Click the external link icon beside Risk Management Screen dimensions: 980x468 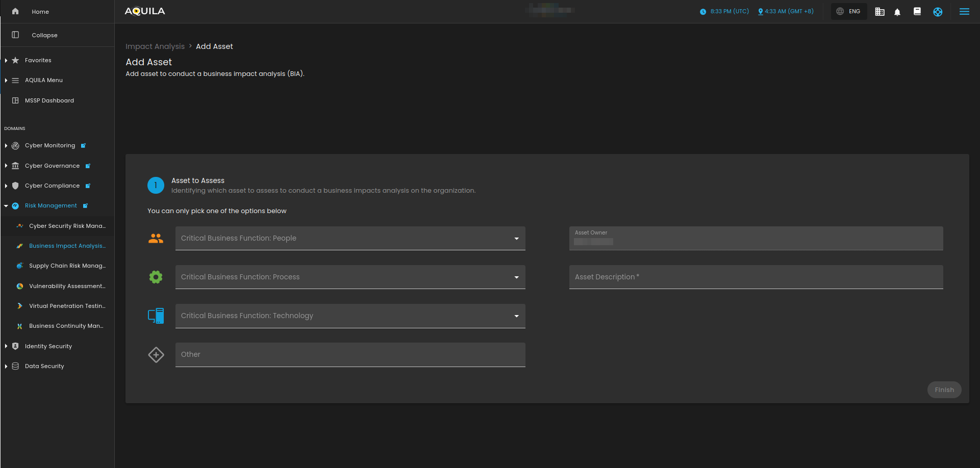(x=85, y=206)
